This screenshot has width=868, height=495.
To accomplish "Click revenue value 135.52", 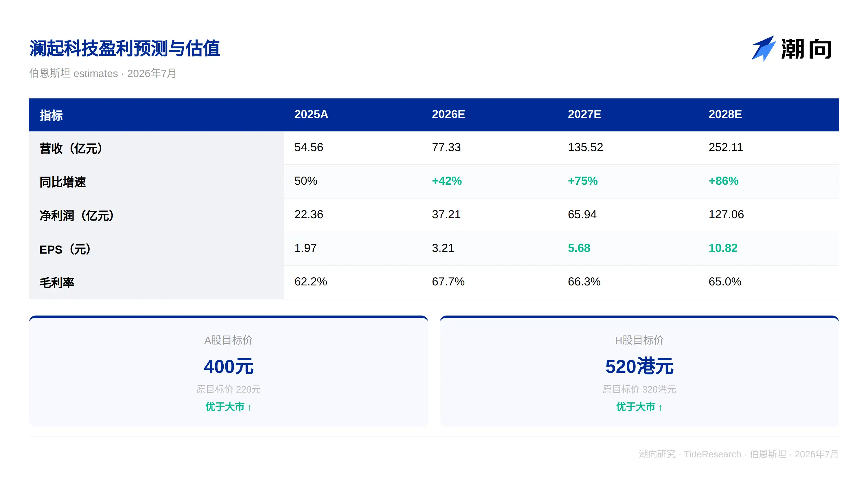I will point(585,147).
